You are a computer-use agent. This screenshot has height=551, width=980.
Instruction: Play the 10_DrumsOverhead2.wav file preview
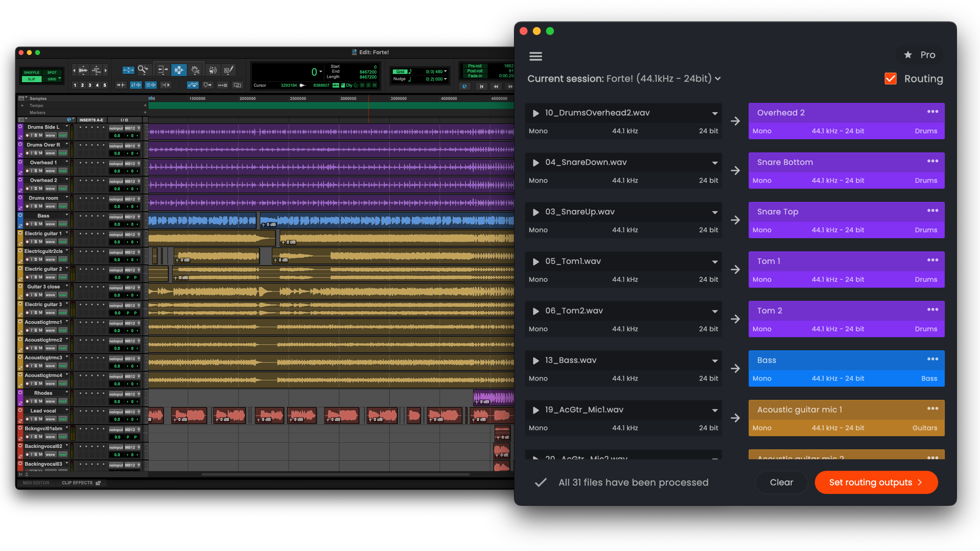pyautogui.click(x=536, y=113)
